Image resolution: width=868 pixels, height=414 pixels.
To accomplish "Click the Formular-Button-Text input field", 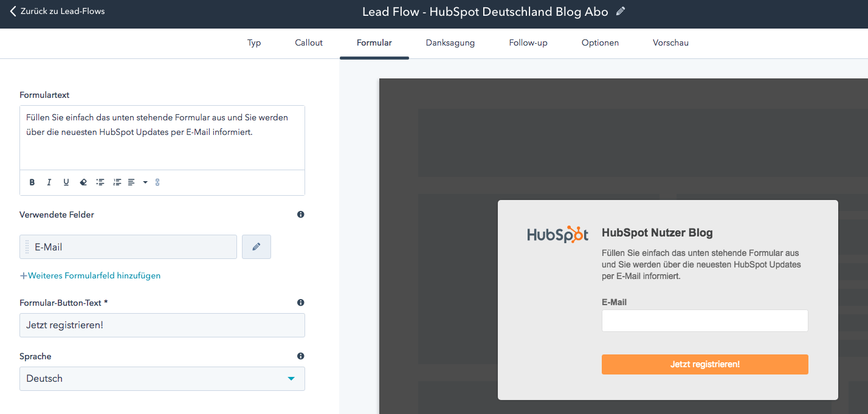I will 162,325.
